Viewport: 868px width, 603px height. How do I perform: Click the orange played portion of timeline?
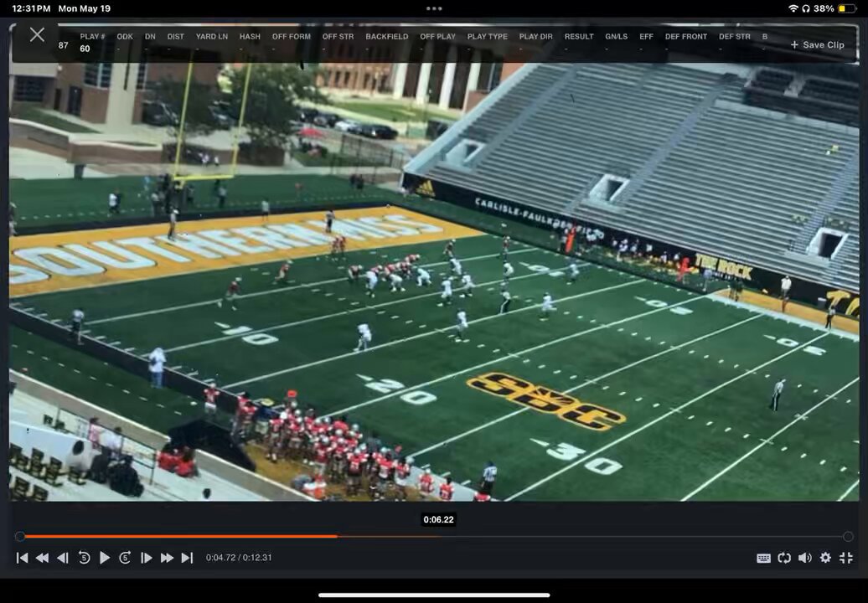pyautogui.click(x=180, y=536)
